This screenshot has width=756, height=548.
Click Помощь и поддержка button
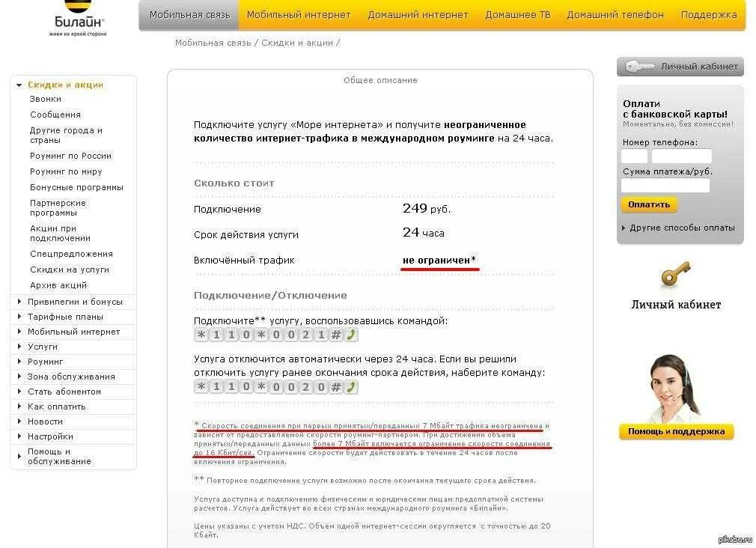point(676,431)
